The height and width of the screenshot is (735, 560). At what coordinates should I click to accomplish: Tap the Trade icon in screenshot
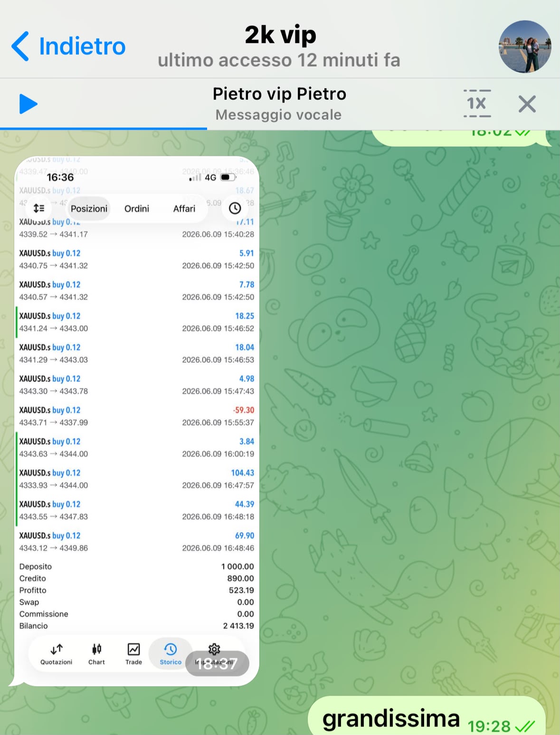click(x=133, y=654)
